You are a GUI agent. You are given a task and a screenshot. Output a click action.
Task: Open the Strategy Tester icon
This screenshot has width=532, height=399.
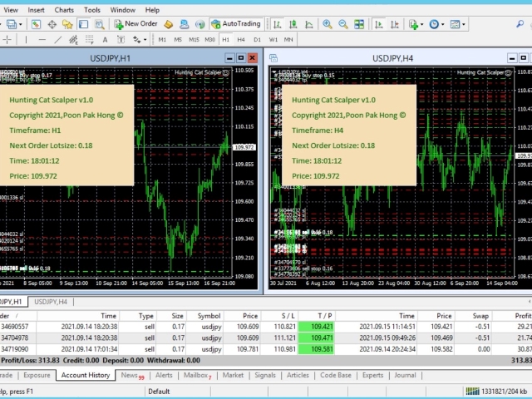pyautogui.click(x=100, y=24)
